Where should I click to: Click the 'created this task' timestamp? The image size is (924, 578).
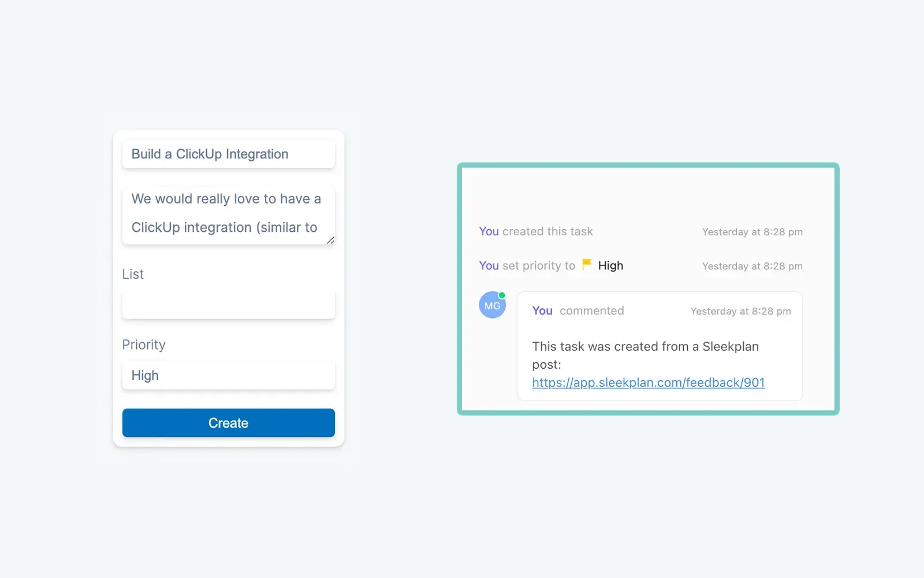coord(752,232)
